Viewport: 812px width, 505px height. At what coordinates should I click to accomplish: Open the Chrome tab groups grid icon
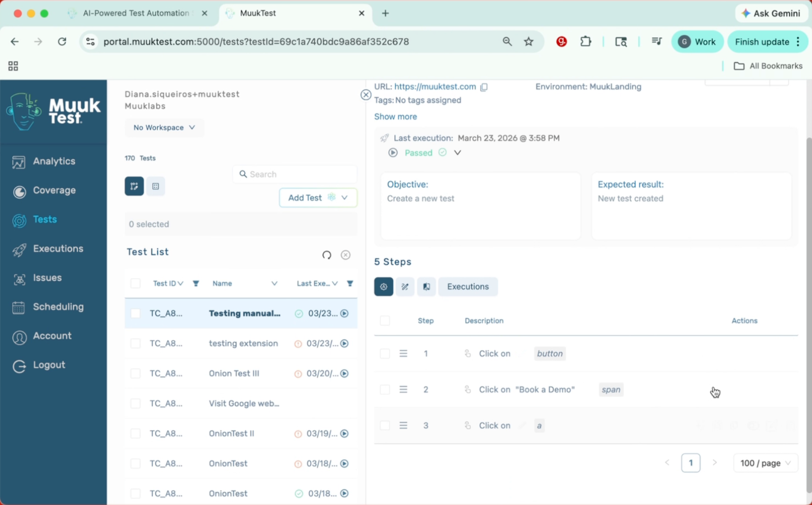tap(13, 66)
